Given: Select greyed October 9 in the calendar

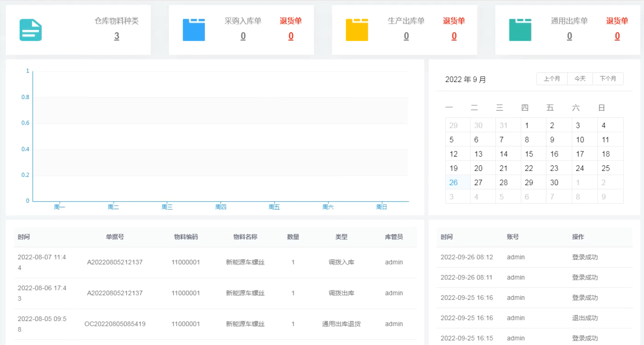Looking at the screenshot, I should 610,197.
